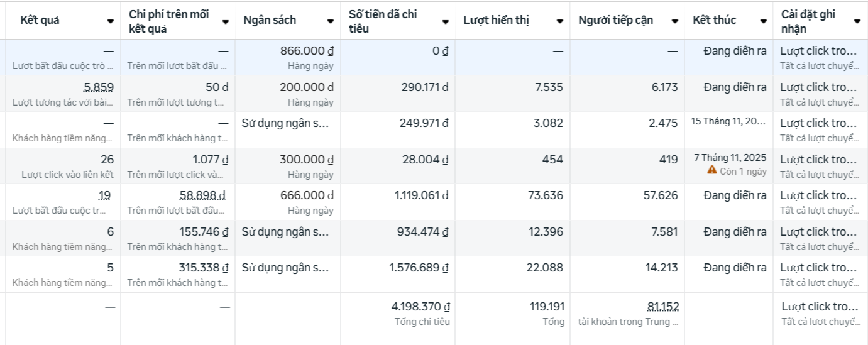Click the 4.198.370 đ total spend value
Image resolution: width=868 pixels, height=345 pixels.
point(420,307)
